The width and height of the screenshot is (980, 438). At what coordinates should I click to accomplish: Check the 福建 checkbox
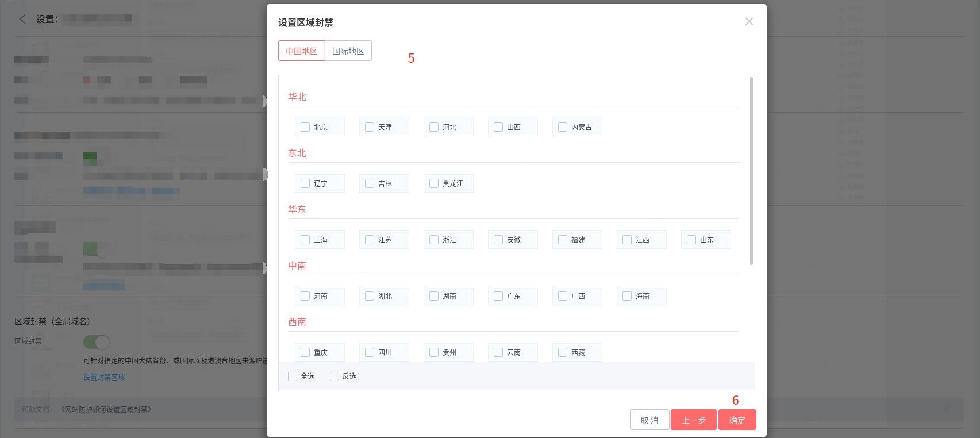point(563,240)
